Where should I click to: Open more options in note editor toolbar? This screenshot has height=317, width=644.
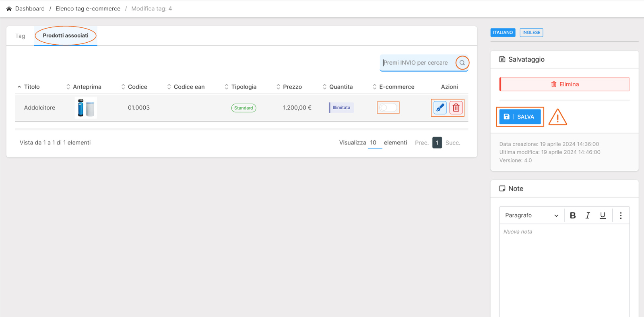621,215
